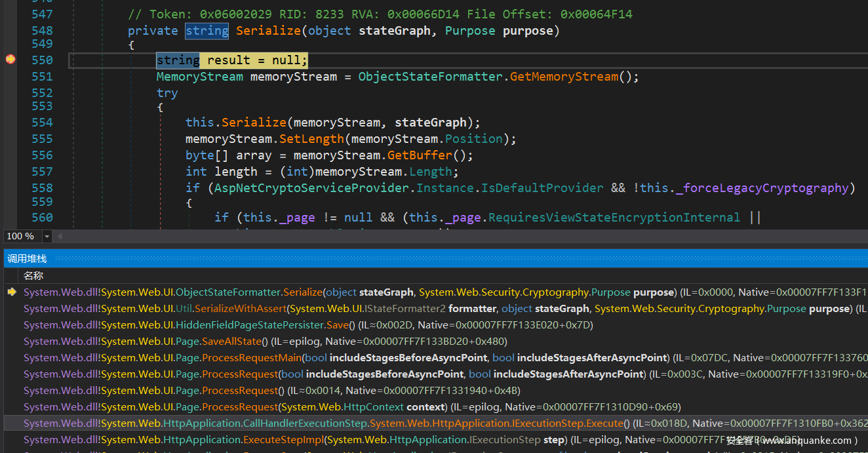Click the SetLength method call on line 555

pyautogui.click(x=311, y=139)
